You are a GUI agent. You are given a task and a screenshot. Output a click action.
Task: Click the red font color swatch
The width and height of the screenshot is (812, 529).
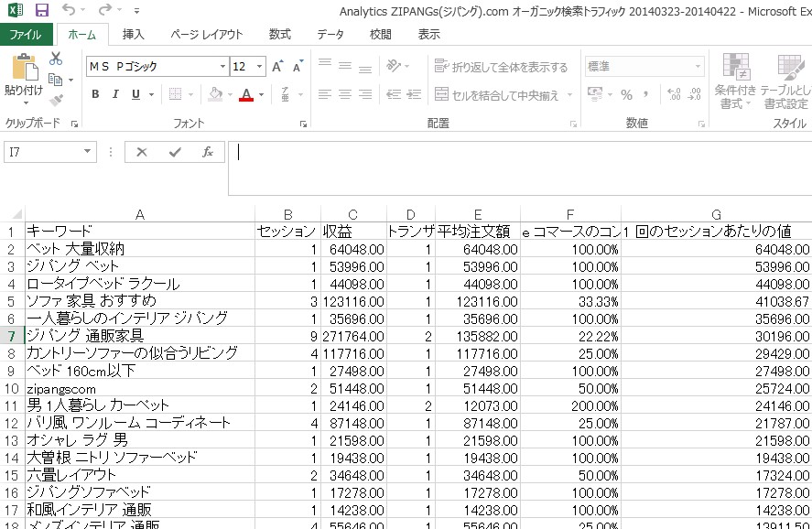[x=245, y=94]
